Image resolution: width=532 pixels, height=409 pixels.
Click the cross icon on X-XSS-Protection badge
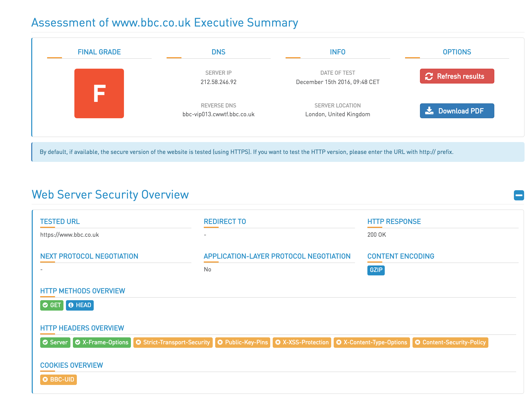click(x=278, y=342)
